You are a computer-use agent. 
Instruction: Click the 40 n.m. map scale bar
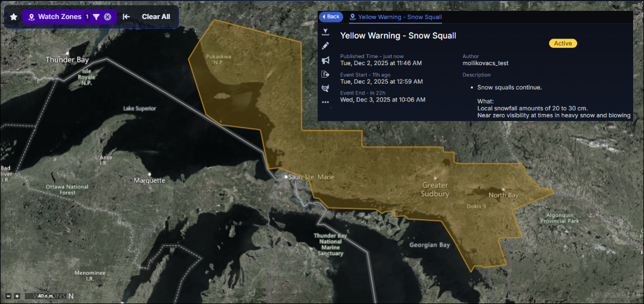[x=45, y=296]
